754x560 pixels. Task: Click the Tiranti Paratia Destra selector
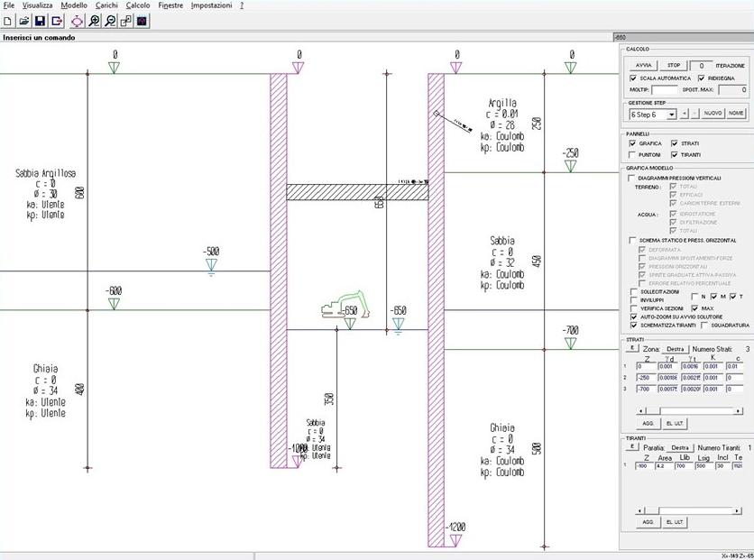pos(680,447)
